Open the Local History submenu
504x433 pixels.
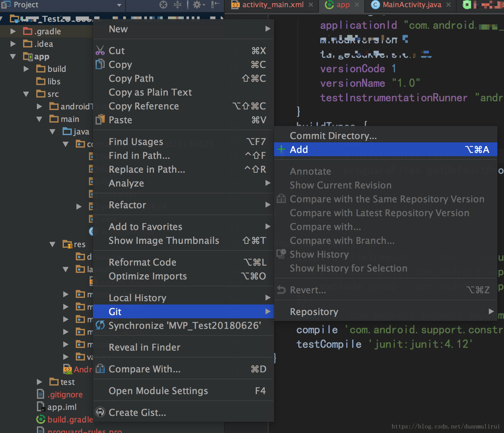coord(183,298)
